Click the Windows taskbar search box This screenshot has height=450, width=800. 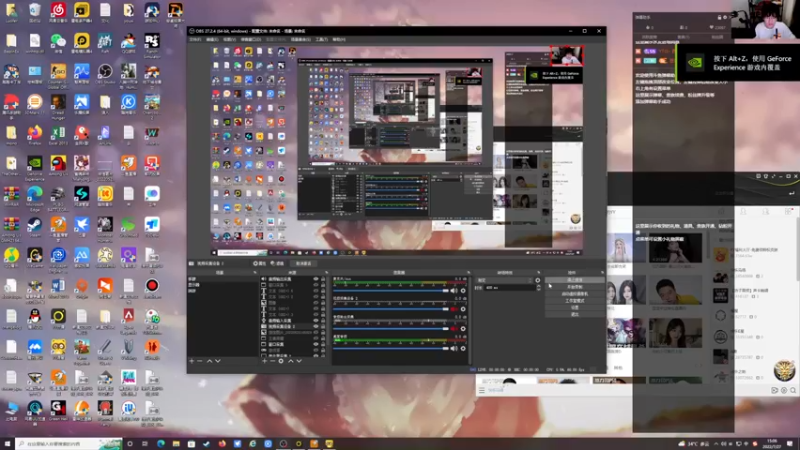point(69,444)
